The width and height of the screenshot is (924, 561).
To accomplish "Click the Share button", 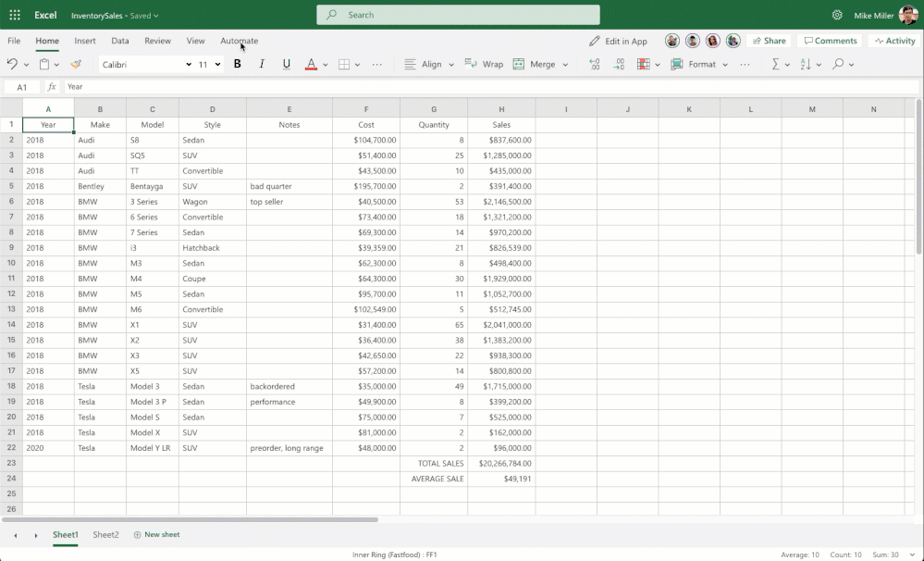I will (768, 41).
